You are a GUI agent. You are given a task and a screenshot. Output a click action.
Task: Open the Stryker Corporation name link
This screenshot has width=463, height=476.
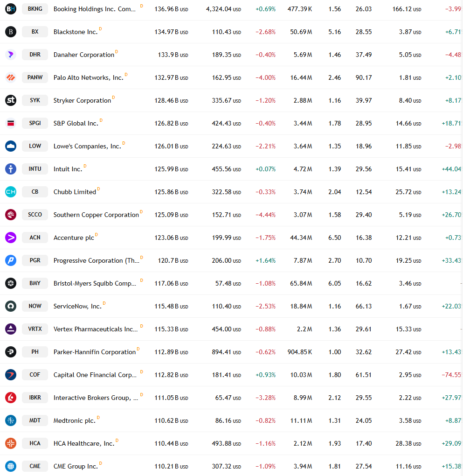point(82,100)
